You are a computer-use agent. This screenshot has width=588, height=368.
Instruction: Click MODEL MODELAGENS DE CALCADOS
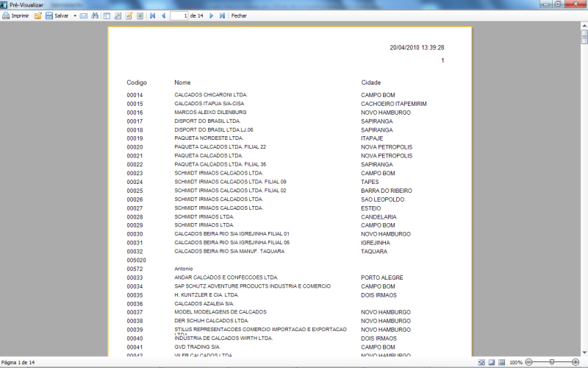pos(220,311)
